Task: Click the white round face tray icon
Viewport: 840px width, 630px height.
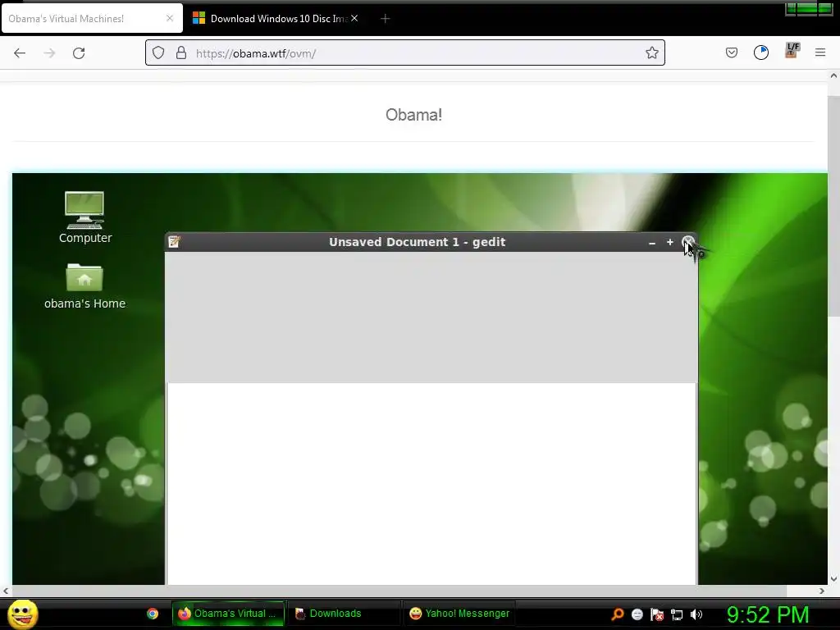Action: pyautogui.click(x=637, y=614)
